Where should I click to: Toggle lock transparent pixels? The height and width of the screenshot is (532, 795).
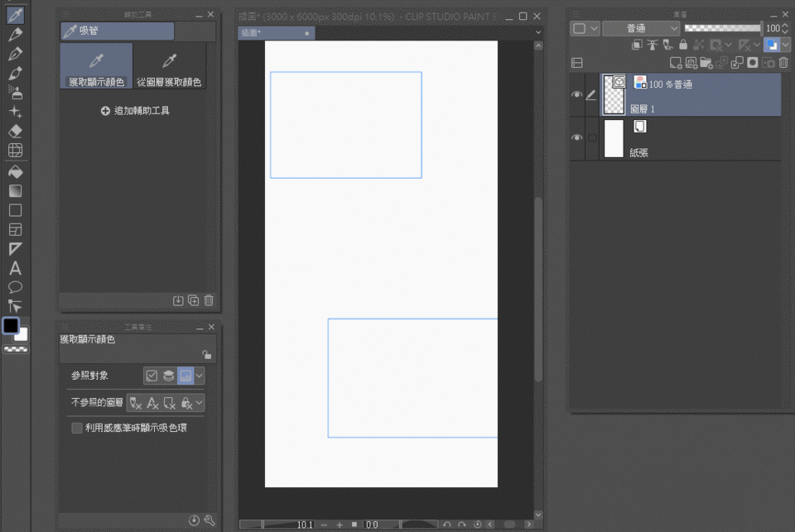coord(699,46)
